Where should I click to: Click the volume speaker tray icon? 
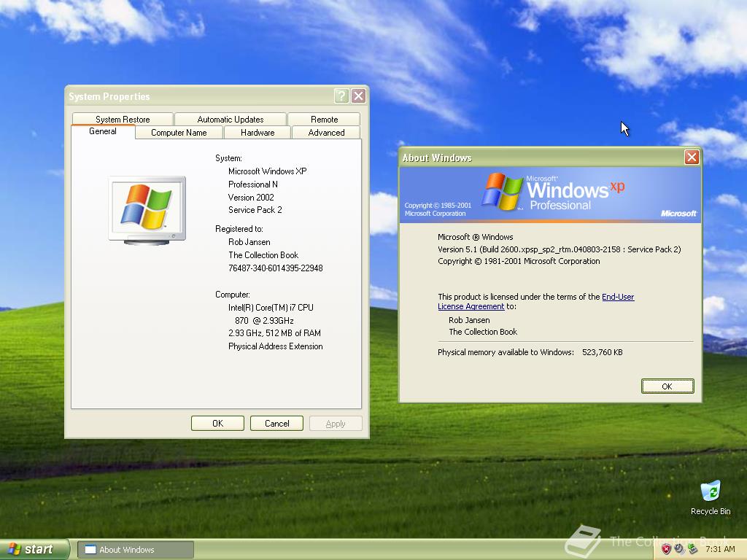tap(679, 549)
